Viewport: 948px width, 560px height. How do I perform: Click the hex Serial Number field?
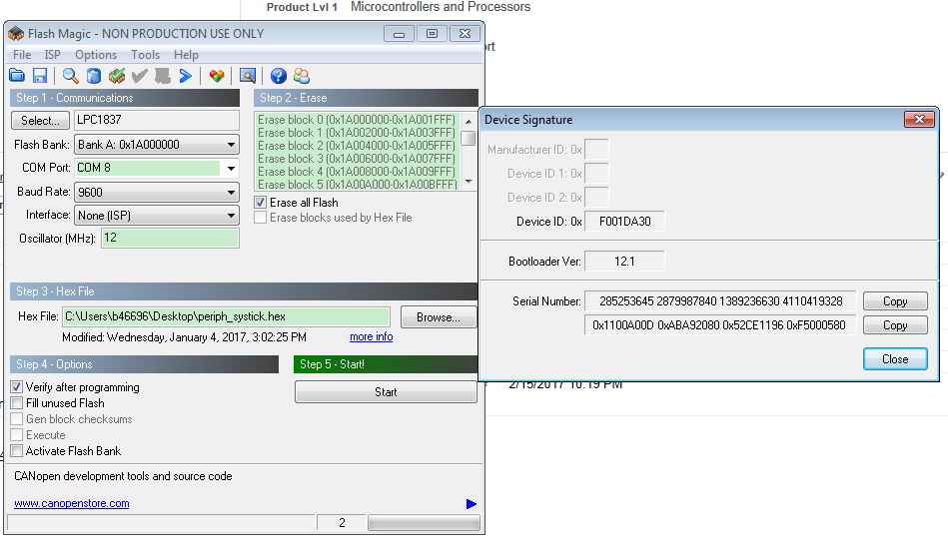pyautogui.click(x=720, y=325)
